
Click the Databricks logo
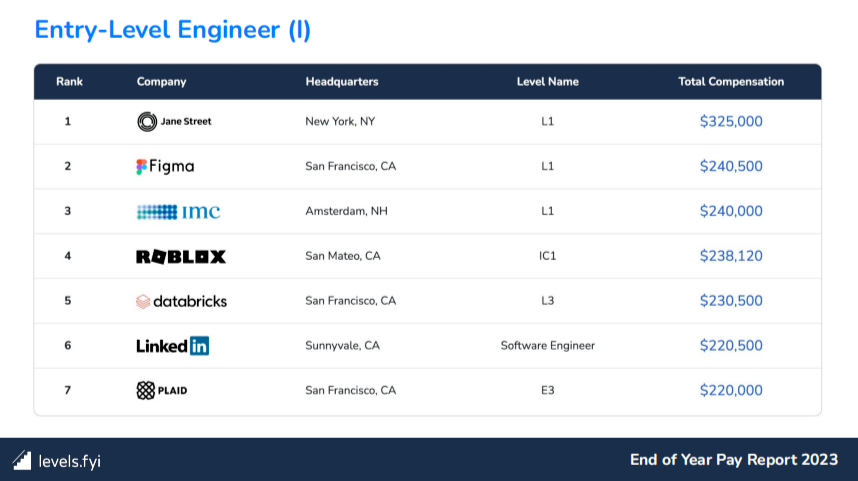click(x=181, y=301)
